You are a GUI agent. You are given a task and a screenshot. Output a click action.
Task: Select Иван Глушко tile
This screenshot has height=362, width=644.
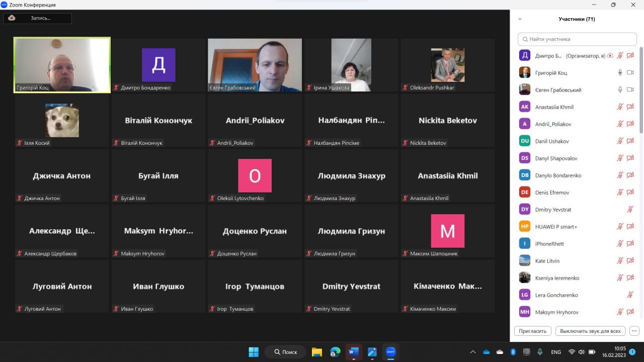pyautogui.click(x=158, y=287)
